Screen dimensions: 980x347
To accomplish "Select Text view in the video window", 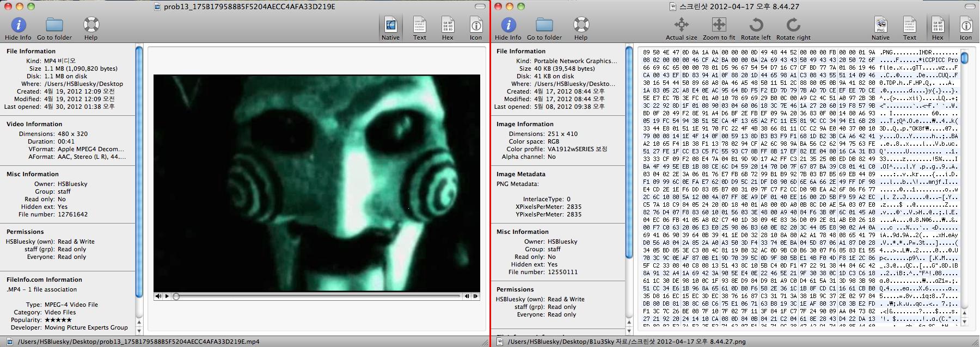I will click(x=419, y=28).
